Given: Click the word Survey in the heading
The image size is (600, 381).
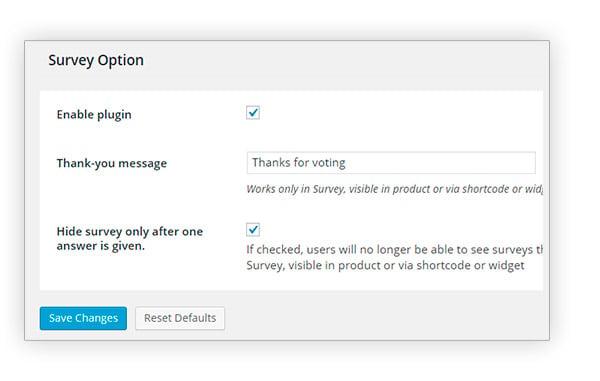Looking at the screenshot, I should point(71,60).
